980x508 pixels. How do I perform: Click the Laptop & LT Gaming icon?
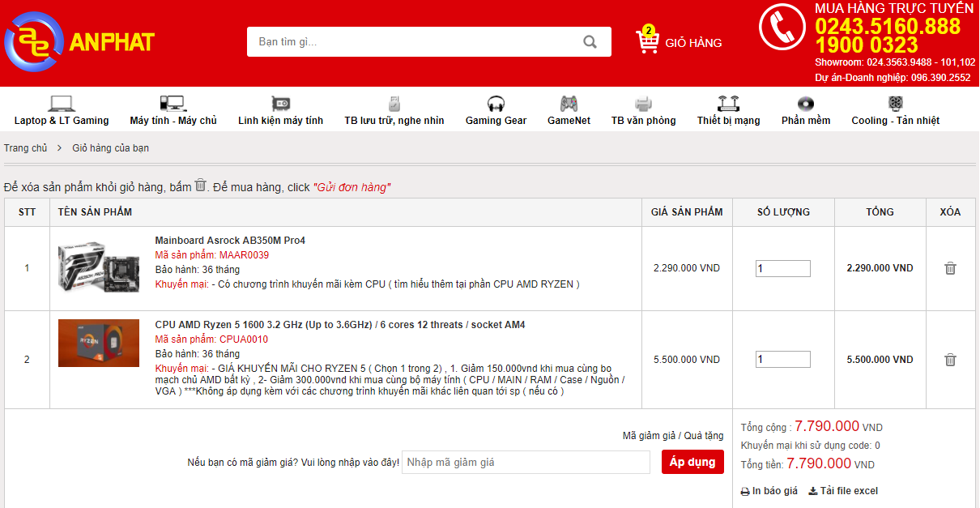point(62,104)
